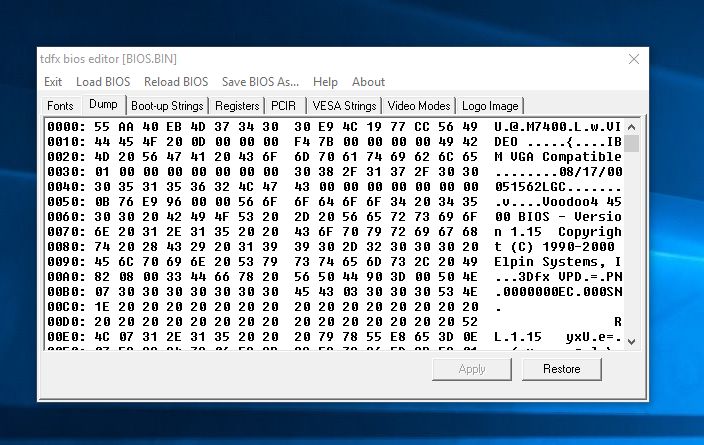Click ASCII text '...3Dfx VPD.=.PN'

pos(558,277)
